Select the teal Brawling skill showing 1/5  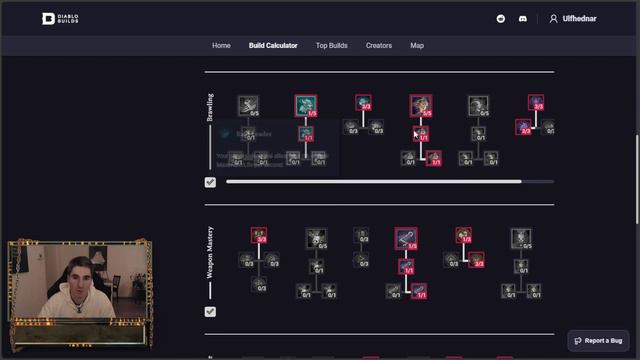[306, 106]
